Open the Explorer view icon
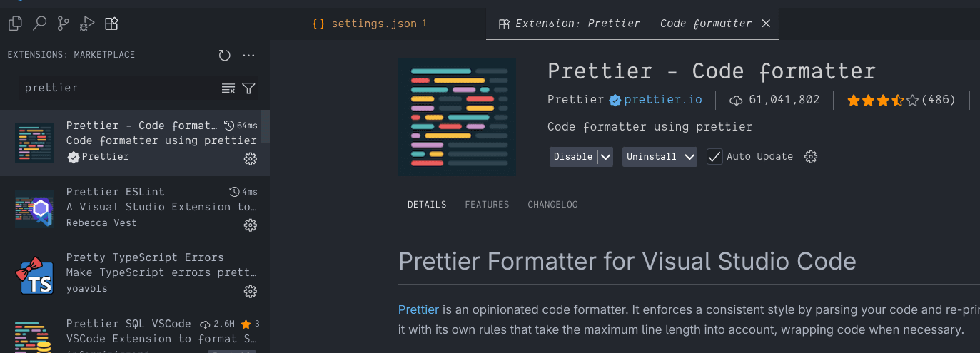The image size is (980, 353). (x=15, y=24)
